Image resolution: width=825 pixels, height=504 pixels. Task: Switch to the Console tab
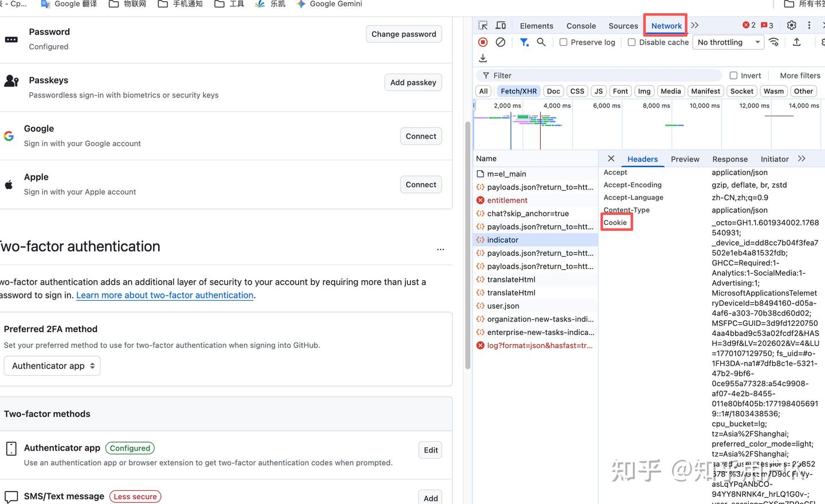point(581,26)
